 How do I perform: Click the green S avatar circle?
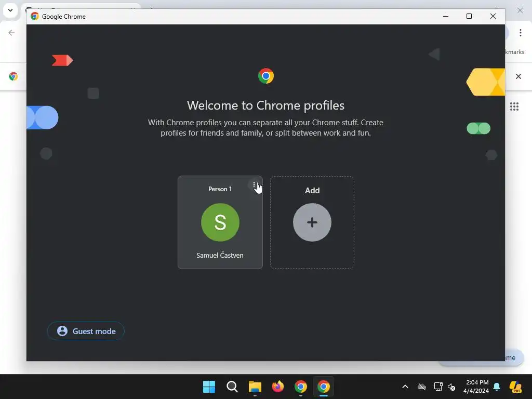(220, 222)
